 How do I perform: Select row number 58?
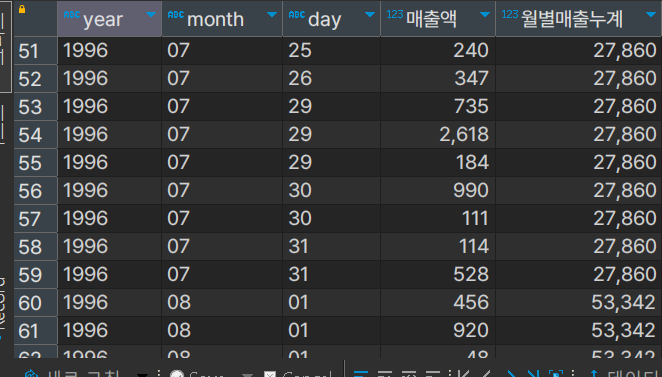point(35,247)
